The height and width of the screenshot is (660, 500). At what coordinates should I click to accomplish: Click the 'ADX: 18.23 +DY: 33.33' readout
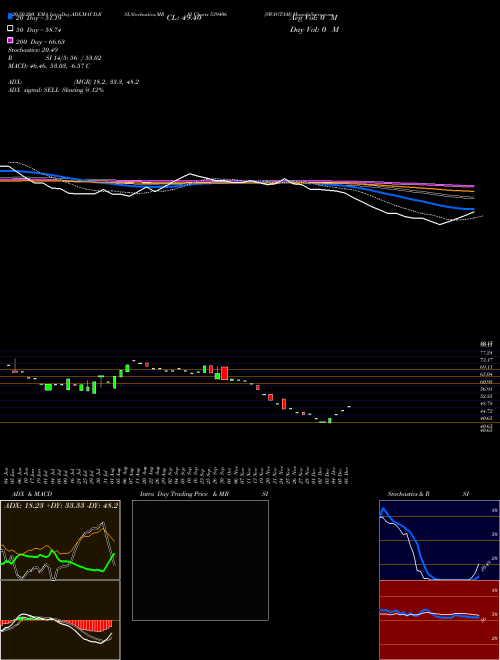click(x=45, y=505)
